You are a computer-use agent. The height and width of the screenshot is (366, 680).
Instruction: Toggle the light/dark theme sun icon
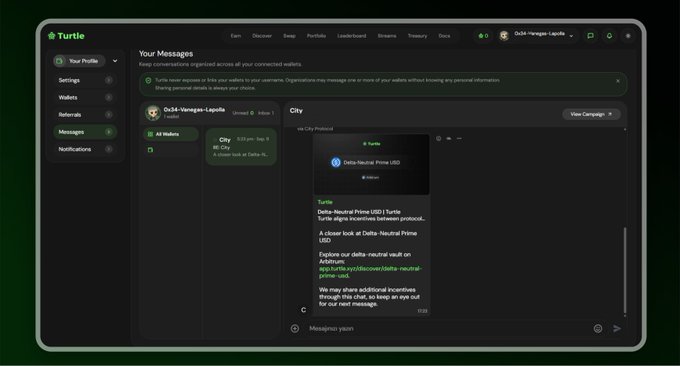628,36
